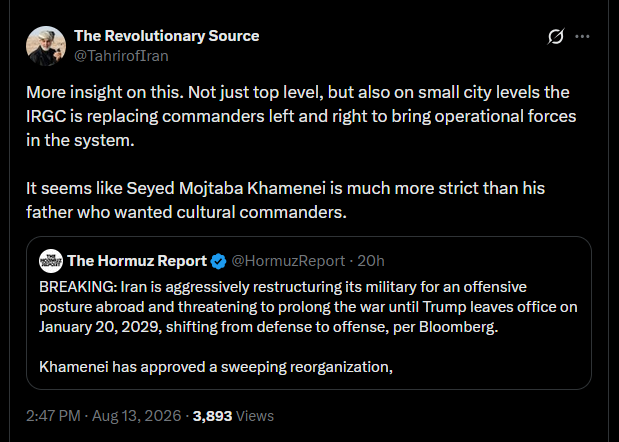Open quoted post's BREAKING Iran restructuring text
Image resolution: width=619 pixels, height=442 pixels.
pyautogui.click(x=308, y=307)
